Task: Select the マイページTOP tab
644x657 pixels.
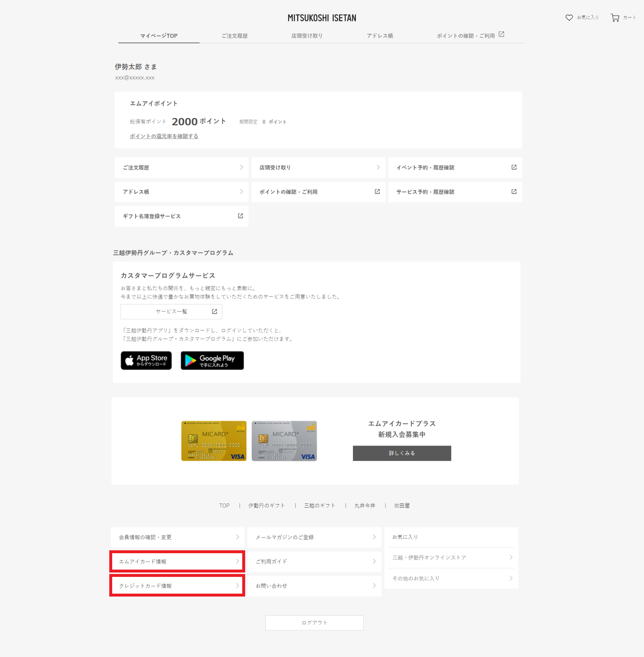Action: click(x=159, y=36)
